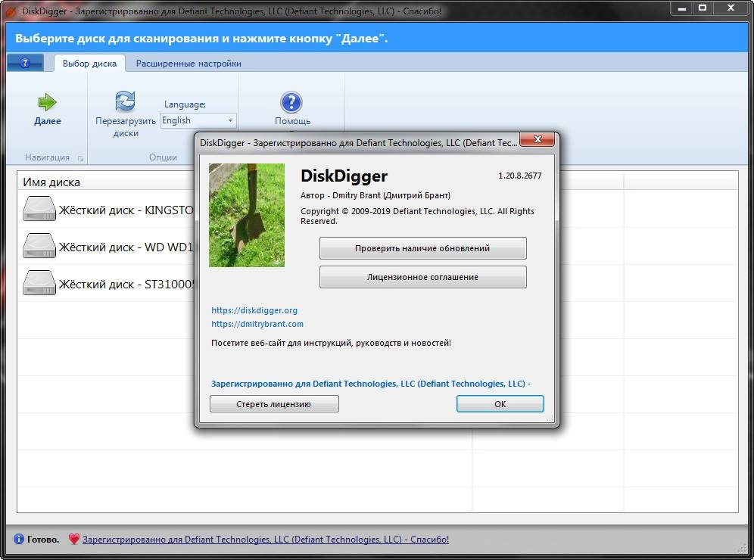Viewport: 754px width, 560px height.
Task: Switch to Выбор диска tab
Action: 89,64
